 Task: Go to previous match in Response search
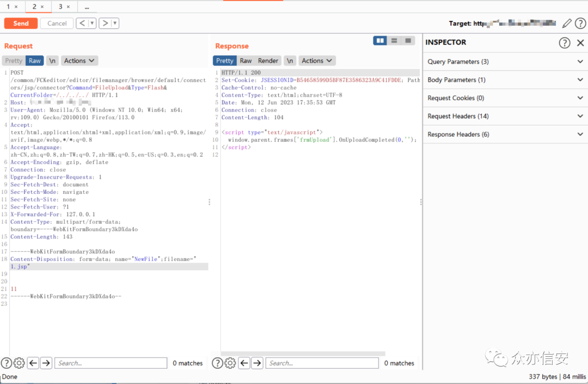click(x=244, y=363)
